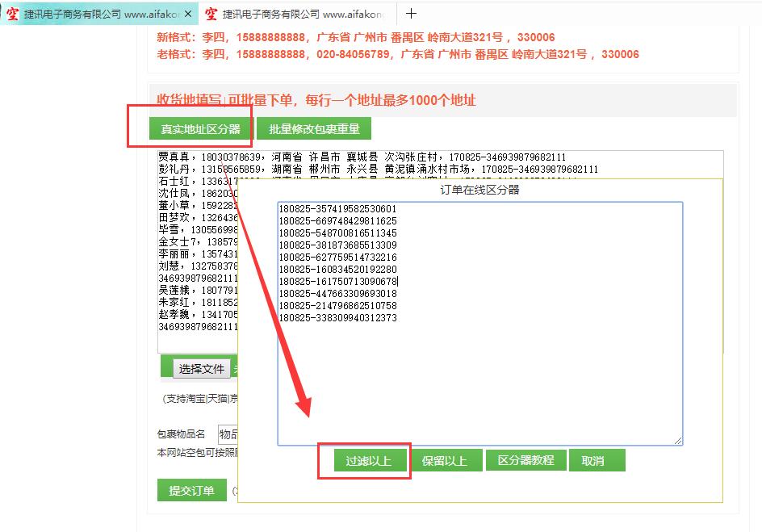Click inside the order number text area in dialog
The height and width of the screenshot is (532, 762).
coord(479,379)
